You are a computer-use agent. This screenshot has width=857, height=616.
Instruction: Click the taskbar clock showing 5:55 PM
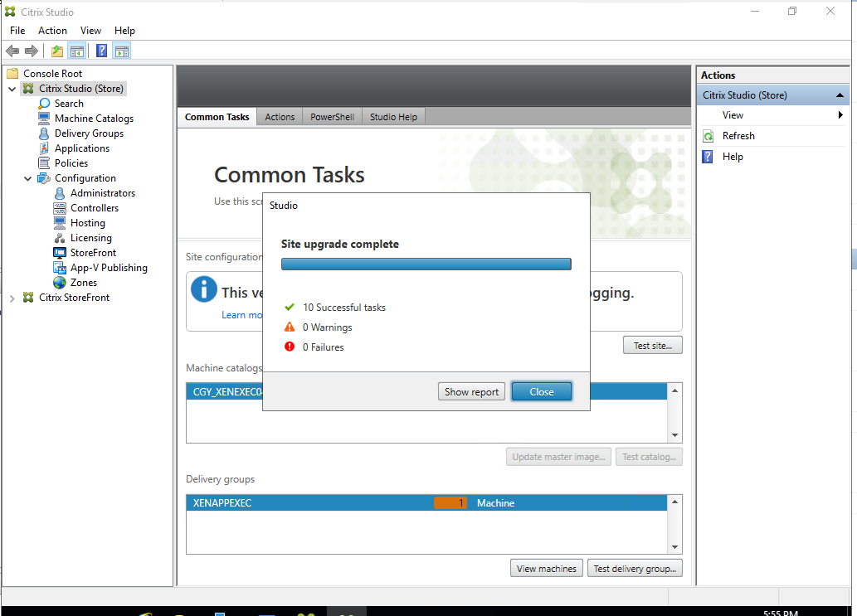(x=780, y=613)
